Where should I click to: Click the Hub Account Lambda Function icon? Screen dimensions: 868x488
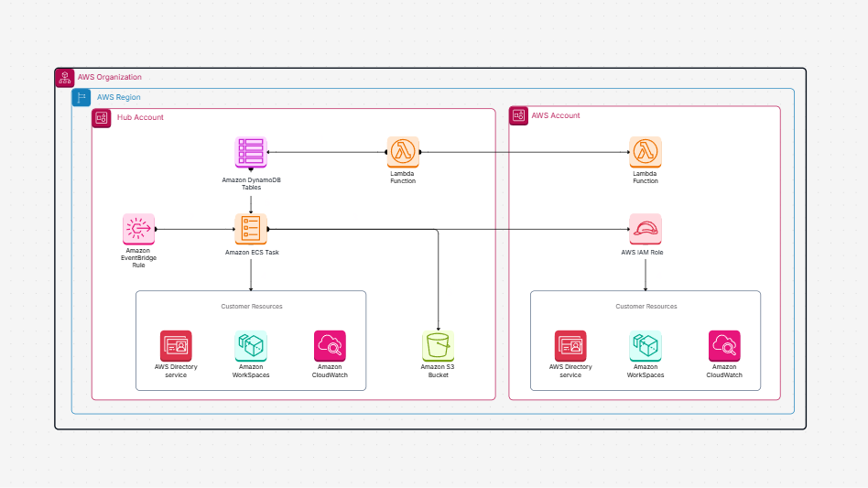(x=403, y=152)
